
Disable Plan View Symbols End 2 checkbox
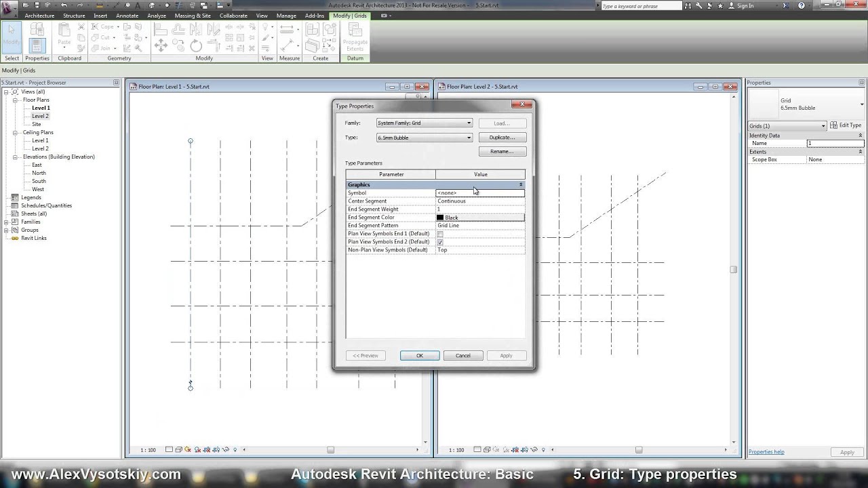click(x=440, y=242)
